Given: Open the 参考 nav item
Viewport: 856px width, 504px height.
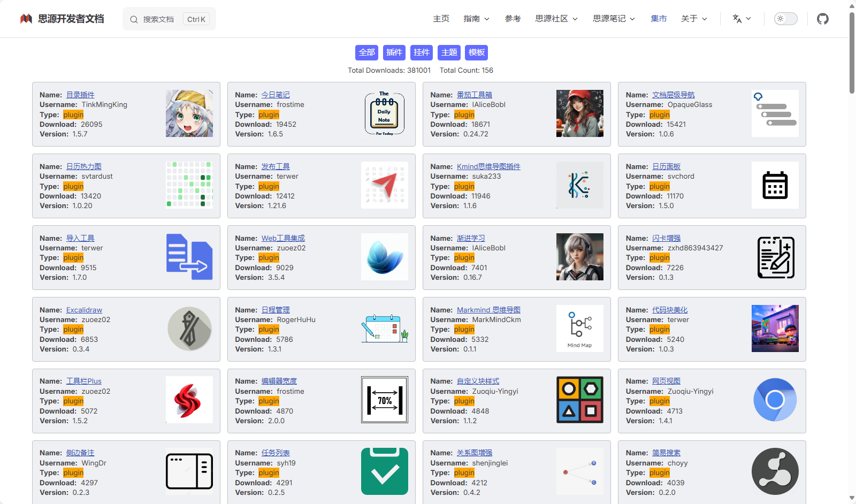Looking at the screenshot, I should [x=513, y=19].
